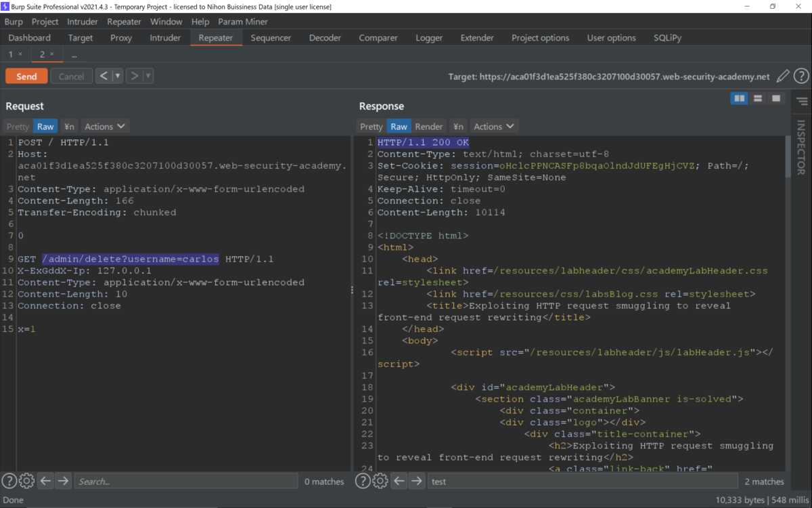Toggle request Pretty view
The width and height of the screenshot is (812, 508).
click(x=18, y=127)
